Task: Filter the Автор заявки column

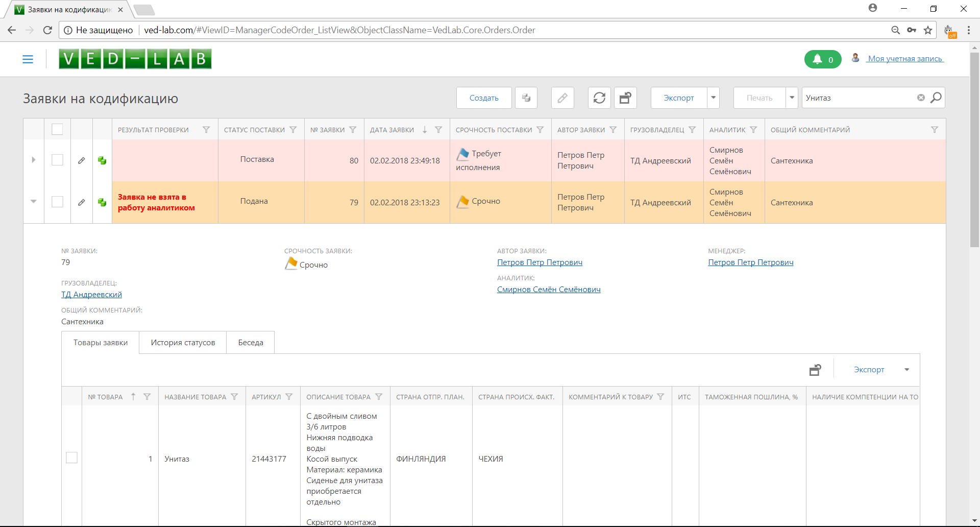Action: pyautogui.click(x=613, y=130)
